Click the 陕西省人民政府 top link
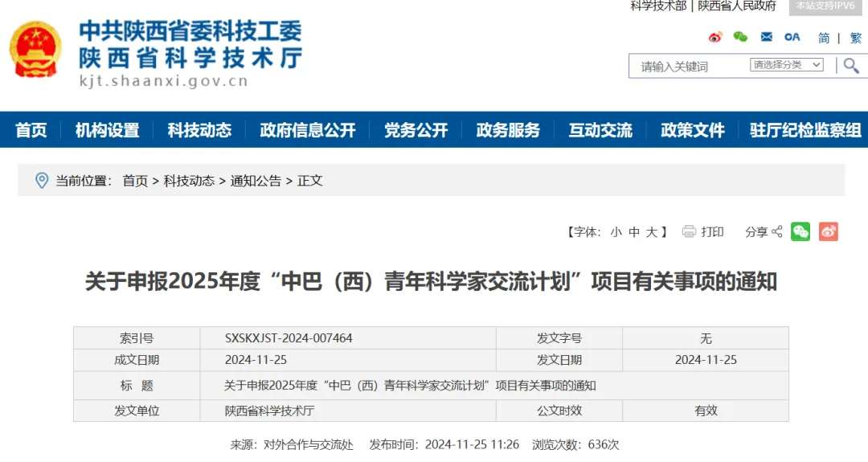The image size is (868, 462). click(x=737, y=6)
